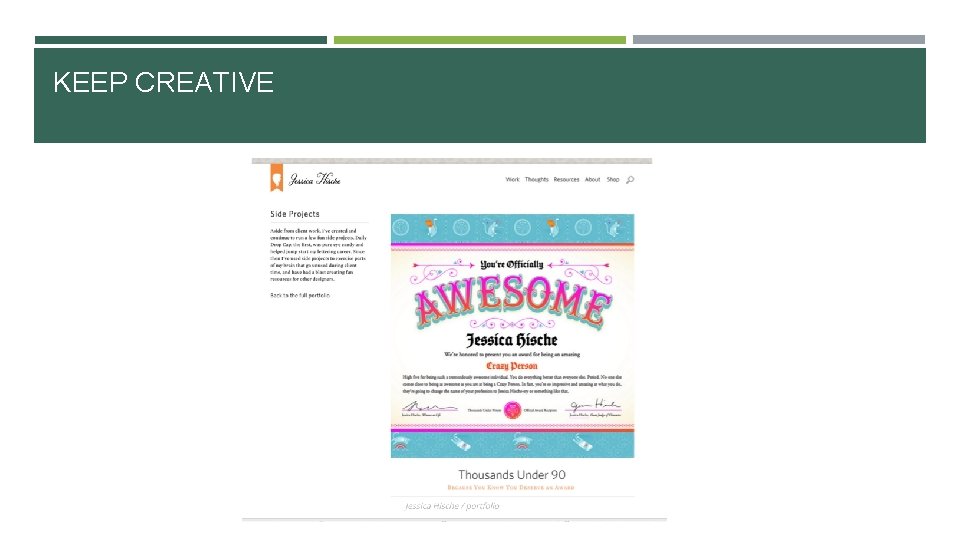Image resolution: width=960 pixels, height=540 pixels.
Task: Open the Work menu item
Action: [512, 180]
